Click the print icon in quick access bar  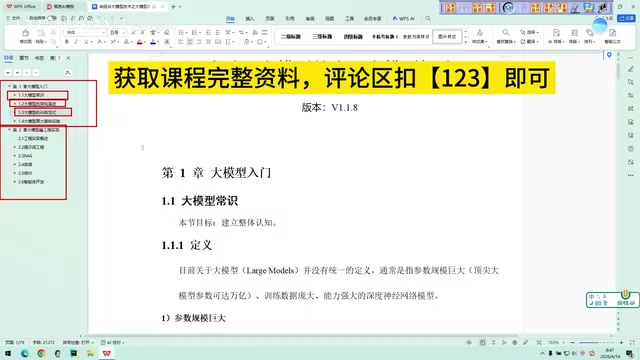81,18
